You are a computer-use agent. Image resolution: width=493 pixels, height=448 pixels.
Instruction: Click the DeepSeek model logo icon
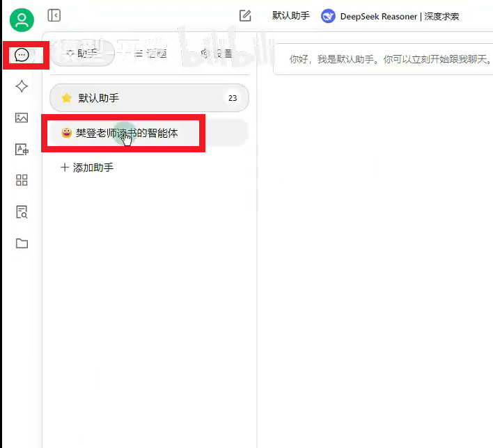pyautogui.click(x=328, y=16)
